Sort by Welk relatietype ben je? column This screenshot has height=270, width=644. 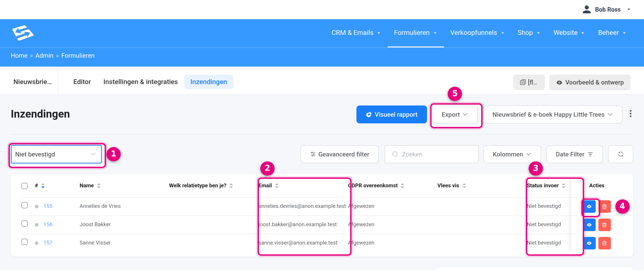[x=231, y=186]
